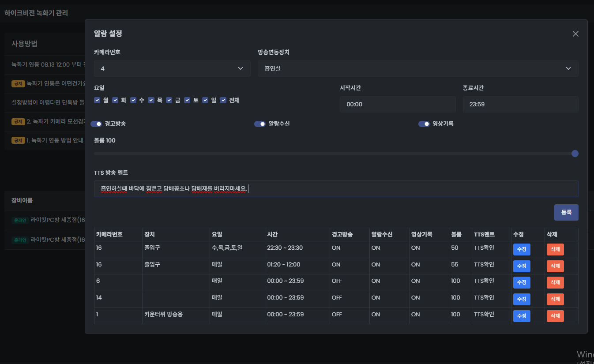Viewport: 594px width, 364px height.
Task: Click 수정 for the 22:30 ~ 23:30 row
Action: (x=521, y=249)
